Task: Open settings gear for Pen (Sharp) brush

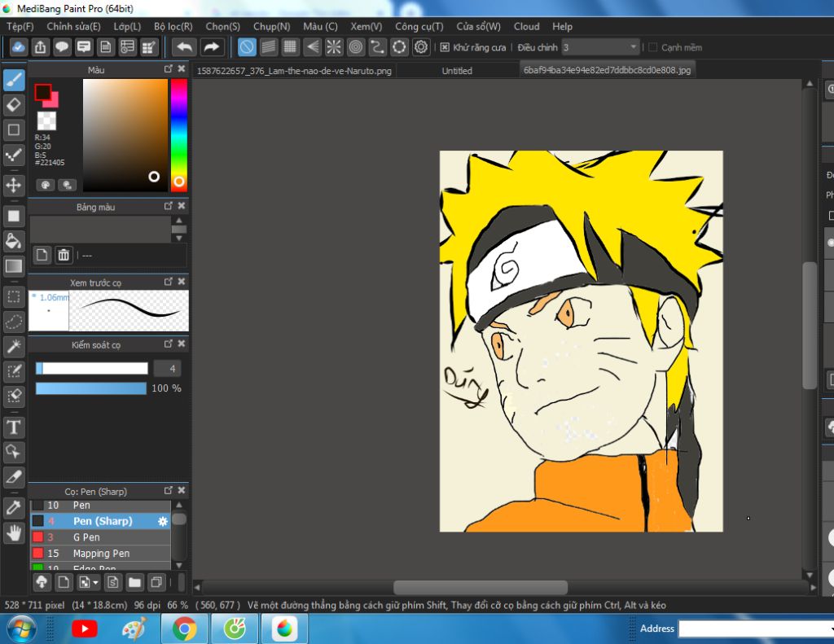Action: click(163, 522)
